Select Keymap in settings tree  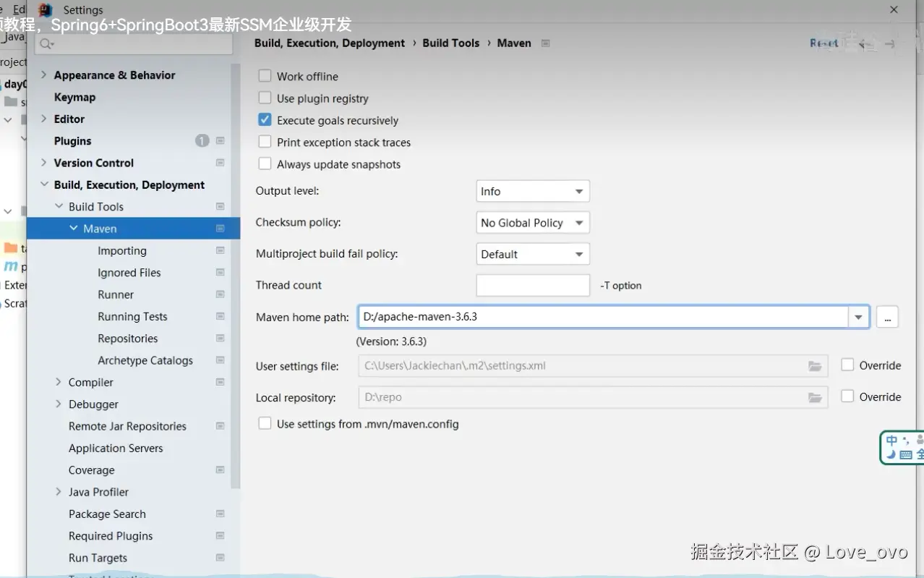click(74, 97)
